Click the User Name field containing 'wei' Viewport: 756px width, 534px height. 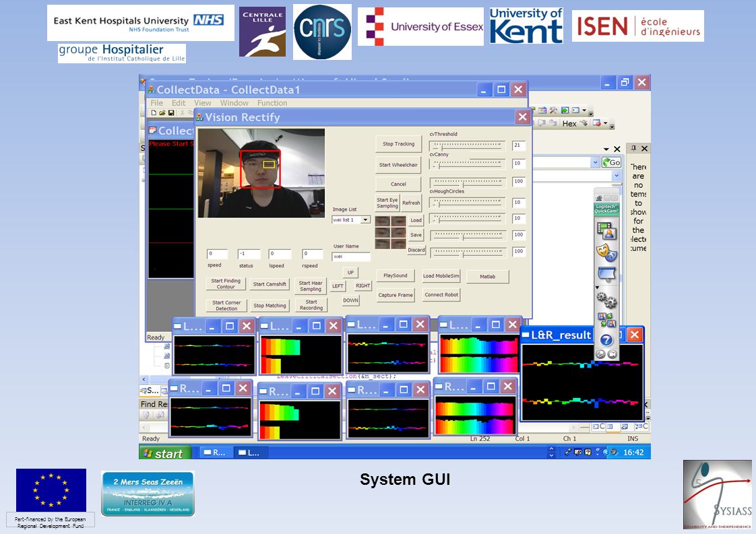tap(351, 257)
